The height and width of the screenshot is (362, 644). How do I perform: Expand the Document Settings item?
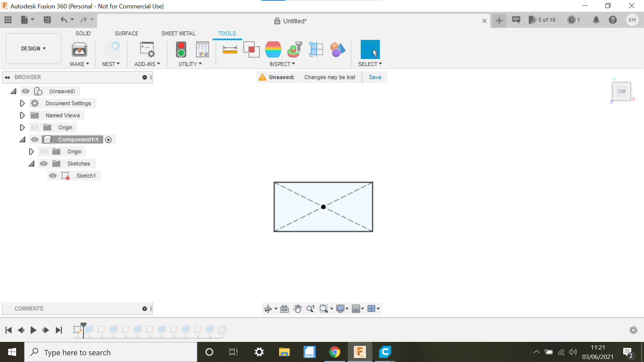click(x=22, y=103)
